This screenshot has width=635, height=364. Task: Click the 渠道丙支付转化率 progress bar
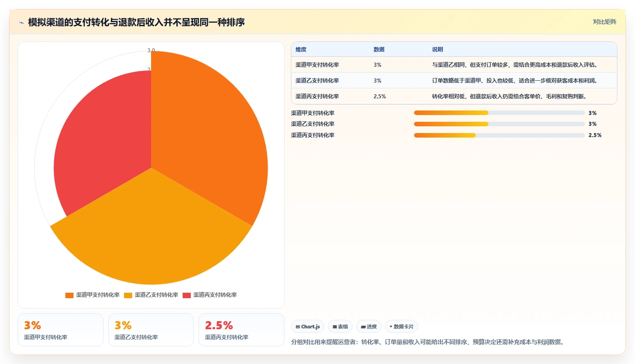click(x=499, y=135)
